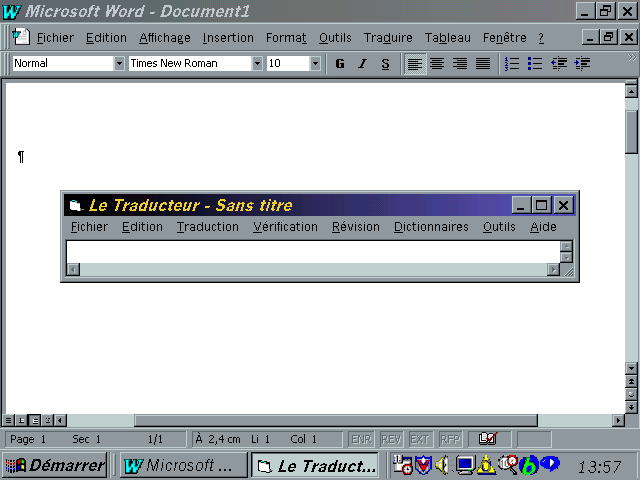This screenshot has height=480, width=640.
Task: Open Le Traducteur's Outils menu
Action: tap(499, 227)
